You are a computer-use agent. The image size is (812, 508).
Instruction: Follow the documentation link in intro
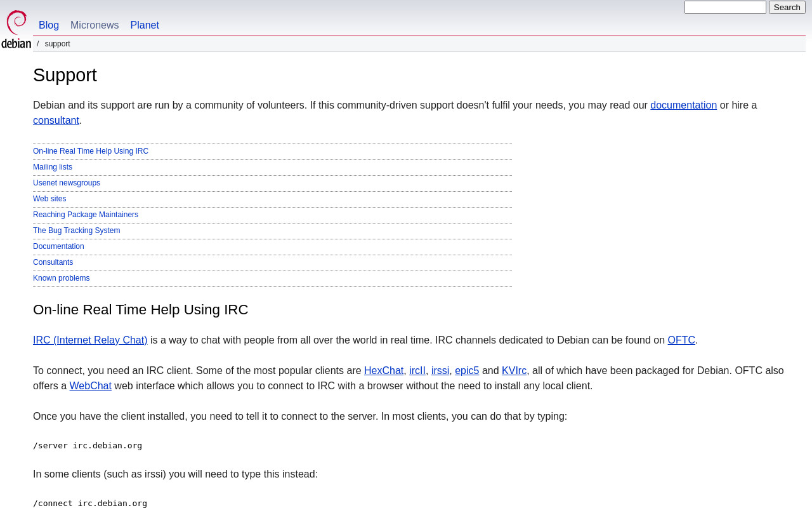coord(683,105)
